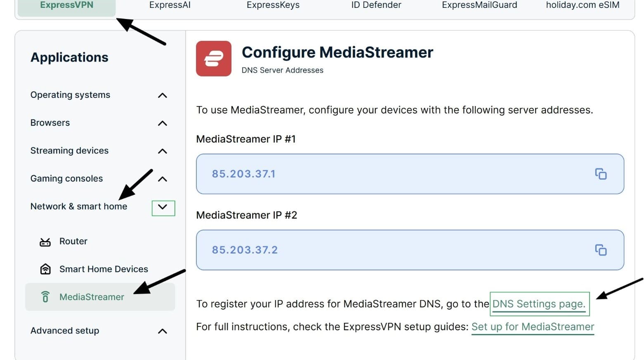Image resolution: width=644 pixels, height=360 pixels.
Task: Select Router in the sidebar
Action: [73, 241]
